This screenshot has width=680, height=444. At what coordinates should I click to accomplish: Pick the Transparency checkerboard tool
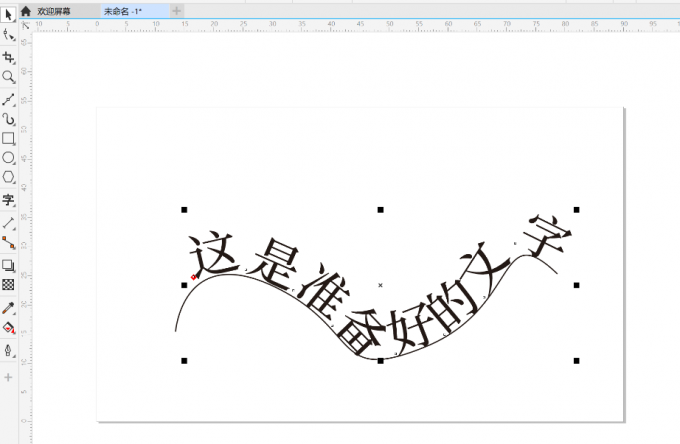(x=8, y=284)
